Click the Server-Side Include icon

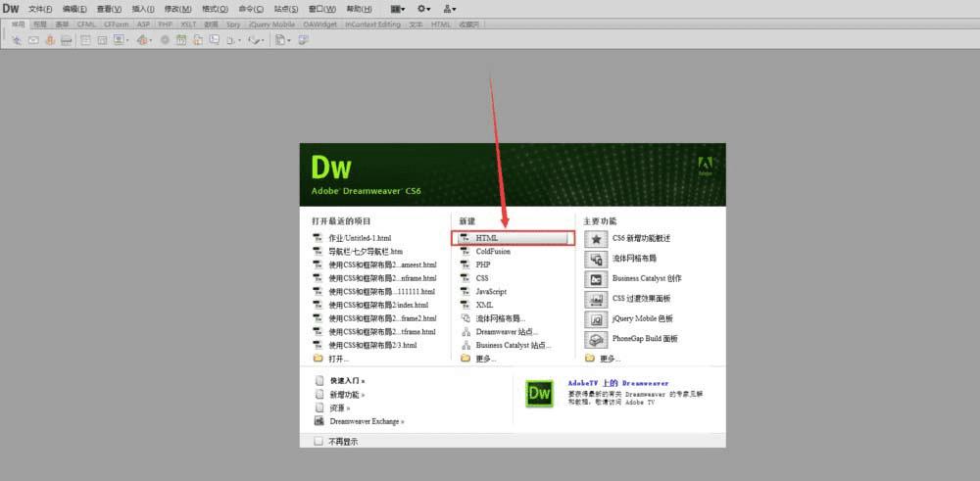pyautogui.click(x=198, y=40)
